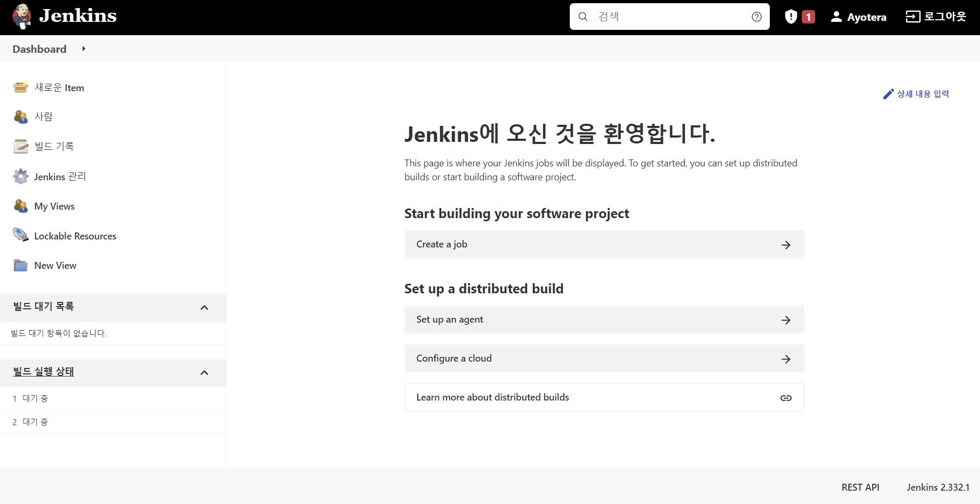Click the Dashboard breadcrumb

coord(39,49)
